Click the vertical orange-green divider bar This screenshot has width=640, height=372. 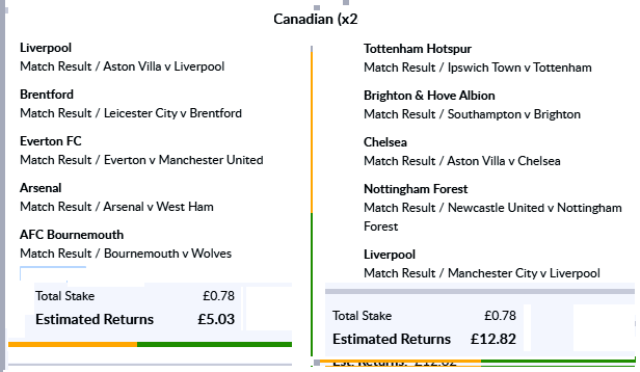[312, 201]
